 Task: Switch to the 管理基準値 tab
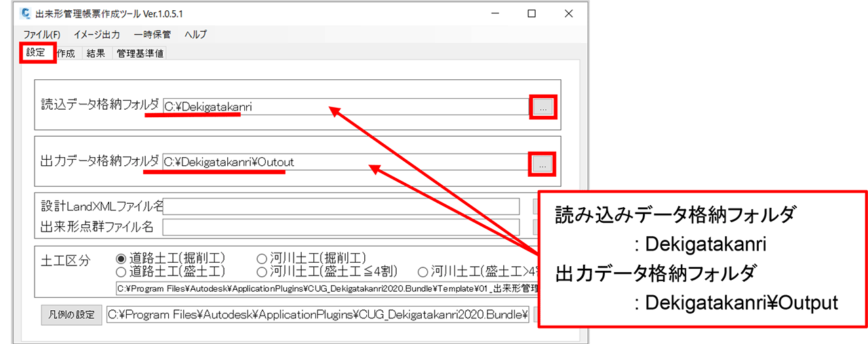[x=140, y=54]
